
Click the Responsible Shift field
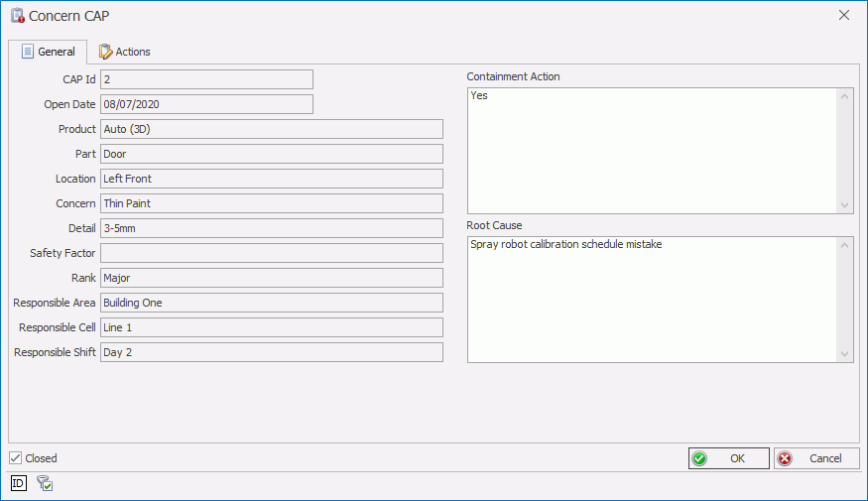click(271, 352)
